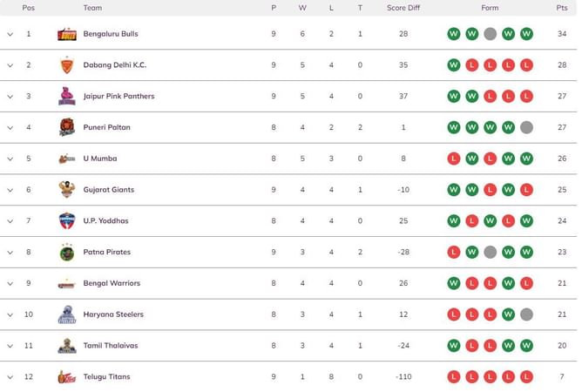Expand the Bengaluru Bulls row chevron
This screenshot has height=392, width=582.
coord(10,34)
